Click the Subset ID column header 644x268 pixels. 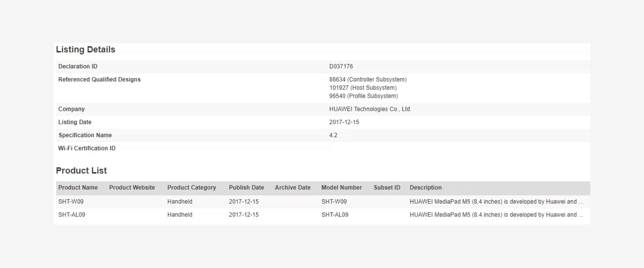[x=387, y=188]
